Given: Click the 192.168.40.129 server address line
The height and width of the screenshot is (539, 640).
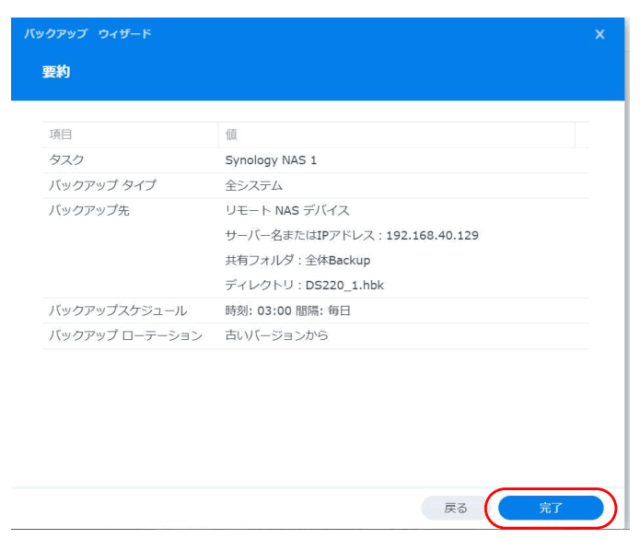Looking at the screenshot, I should [352, 235].
